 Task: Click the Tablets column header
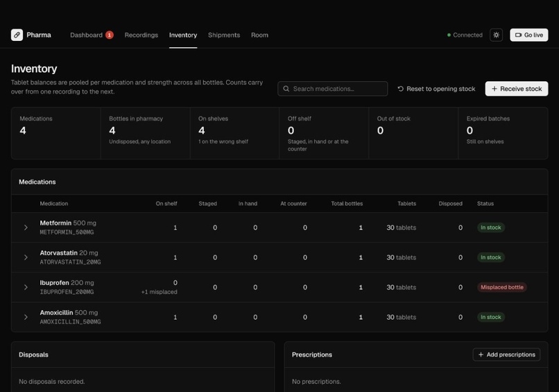coord(407,203)
